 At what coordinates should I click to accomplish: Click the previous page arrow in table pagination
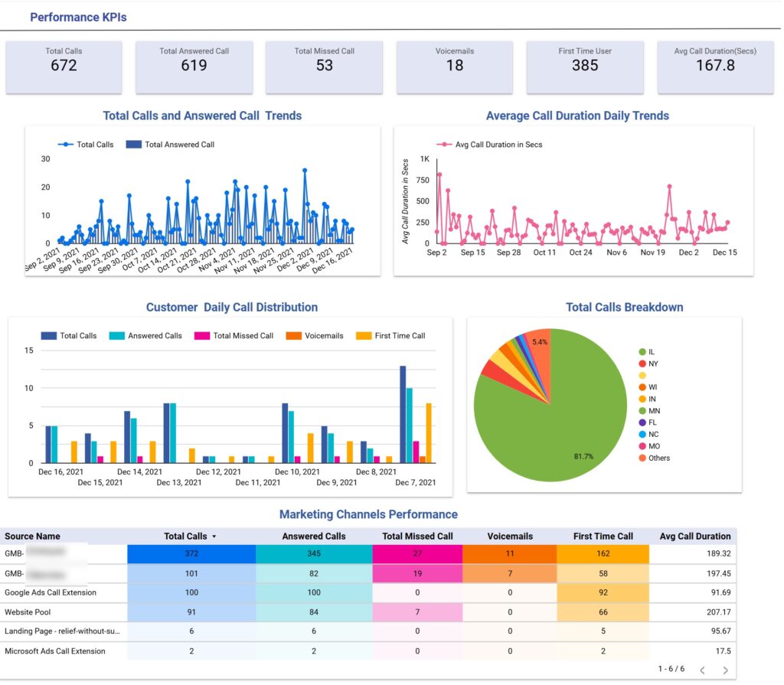703,670
